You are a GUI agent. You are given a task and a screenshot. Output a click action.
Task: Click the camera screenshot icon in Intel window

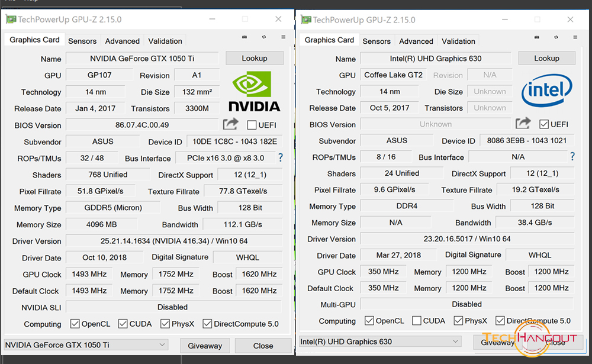[537, 37]
